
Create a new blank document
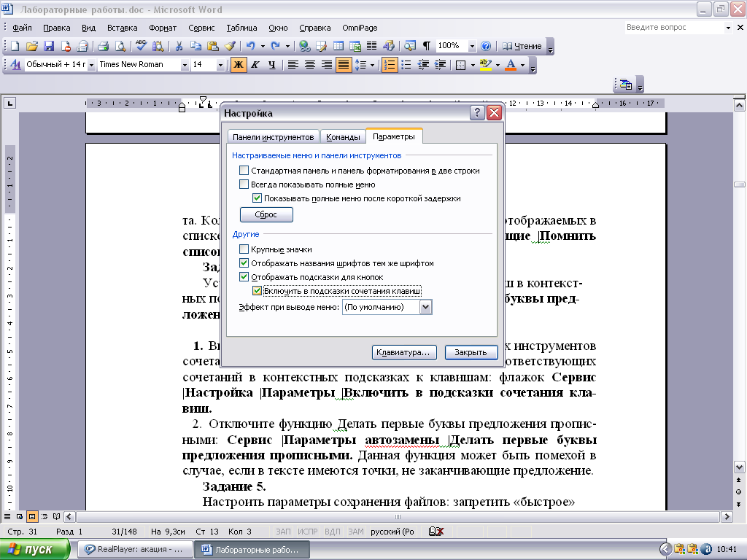tap(15, 46)
